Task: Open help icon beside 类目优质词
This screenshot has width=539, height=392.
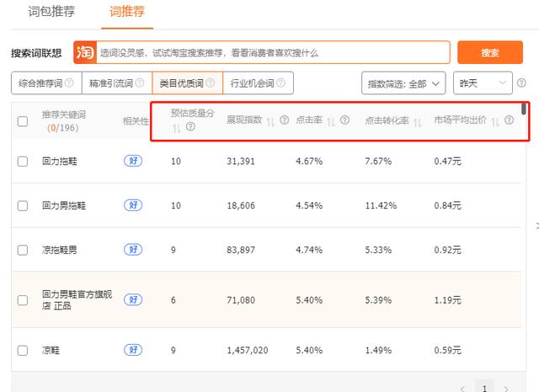Action: click(x=211, y=82)
